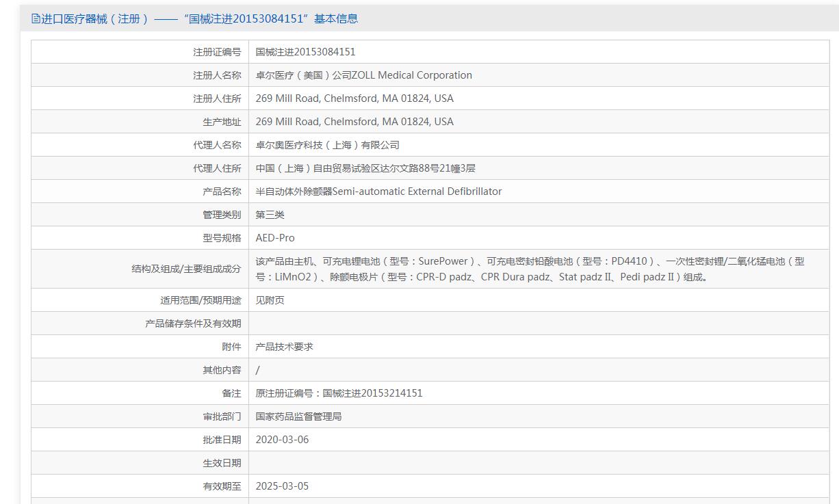
Task: Click the label 有效期至
Action: tap(222, 486)
